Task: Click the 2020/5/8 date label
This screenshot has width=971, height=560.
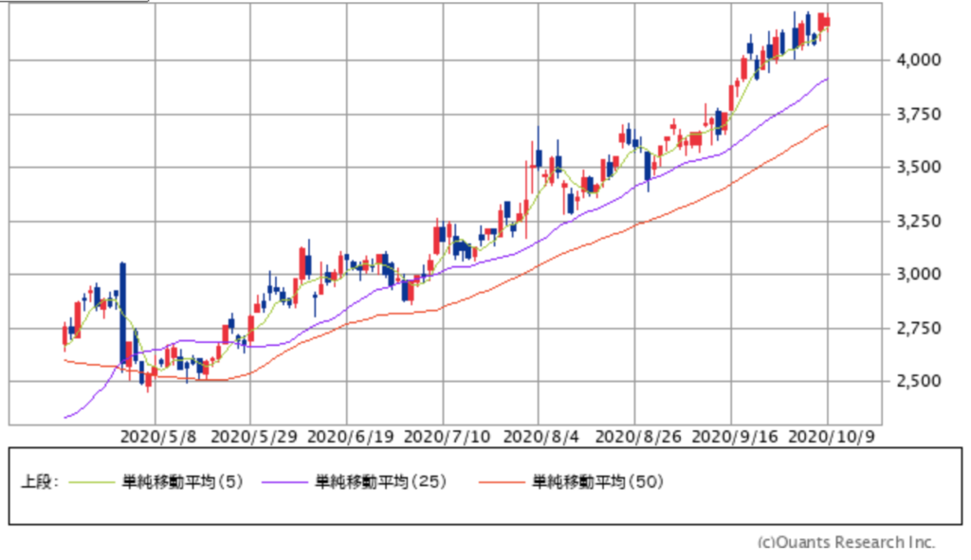Action: click(x=158, y=437)
